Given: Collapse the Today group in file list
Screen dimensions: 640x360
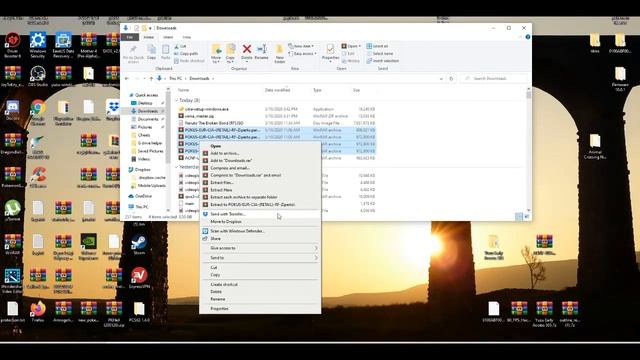Looking at the screenshot, I should 177,100.
